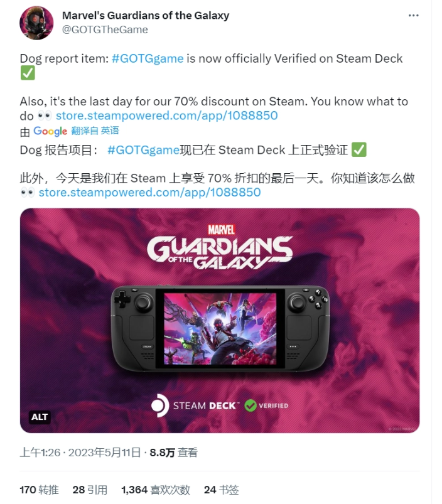Open the Steam store link in English text
442x504 pixels.
(167, 115)
